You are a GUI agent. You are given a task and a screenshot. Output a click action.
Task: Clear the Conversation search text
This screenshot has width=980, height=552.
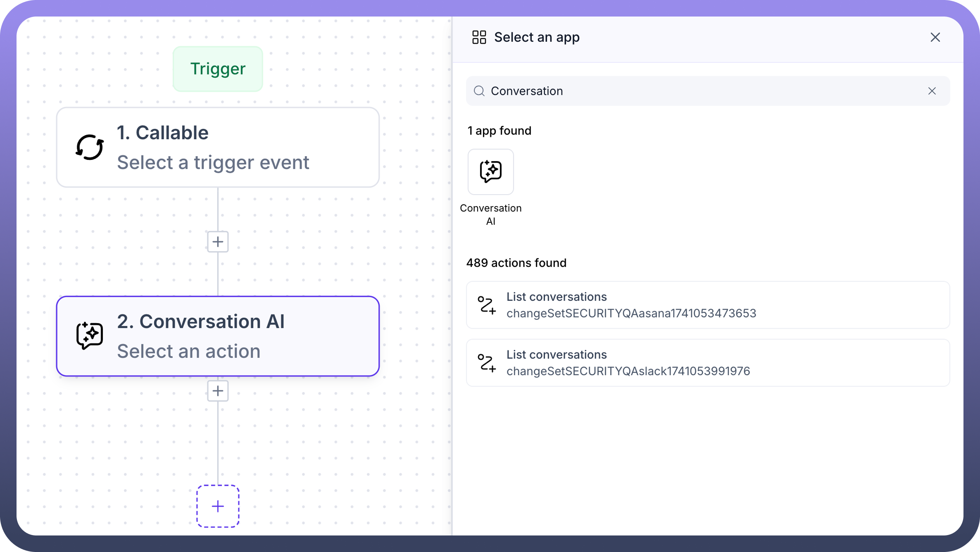click(x=932, y=91)
